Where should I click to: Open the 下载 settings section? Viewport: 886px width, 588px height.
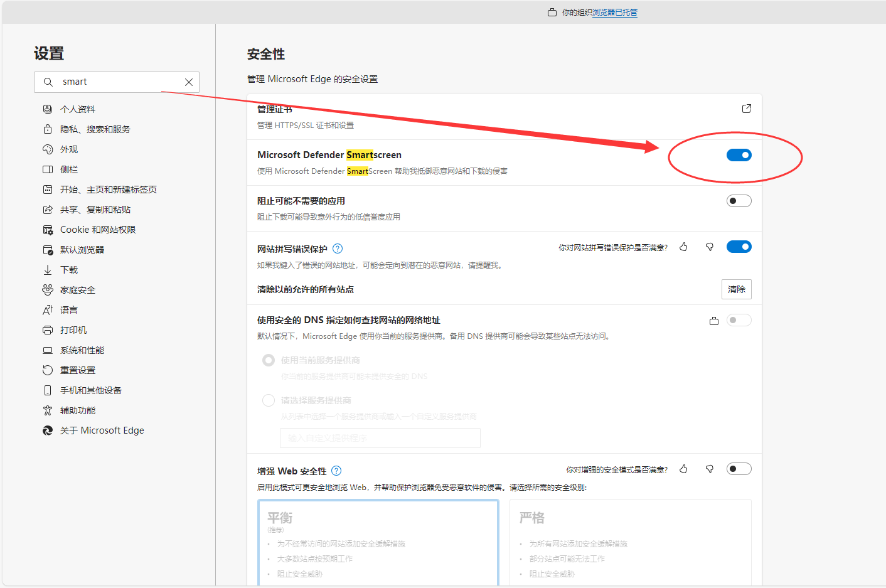tap(69, 270)
